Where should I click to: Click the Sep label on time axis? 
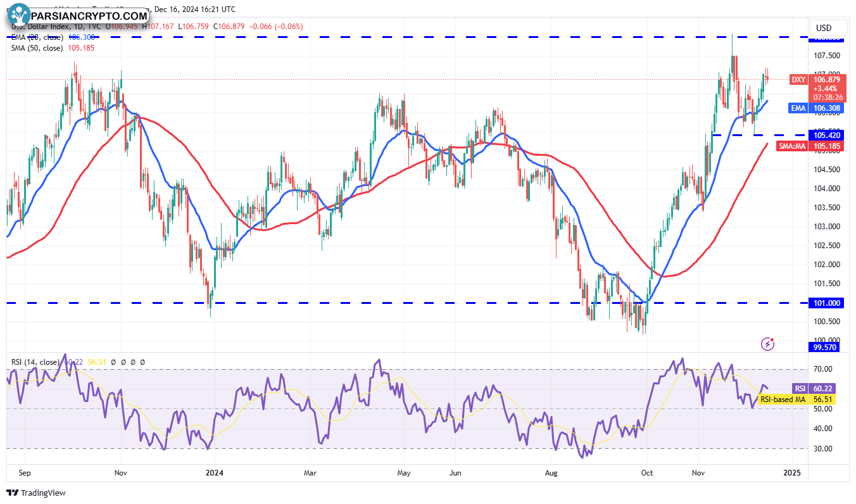(25, 473)
